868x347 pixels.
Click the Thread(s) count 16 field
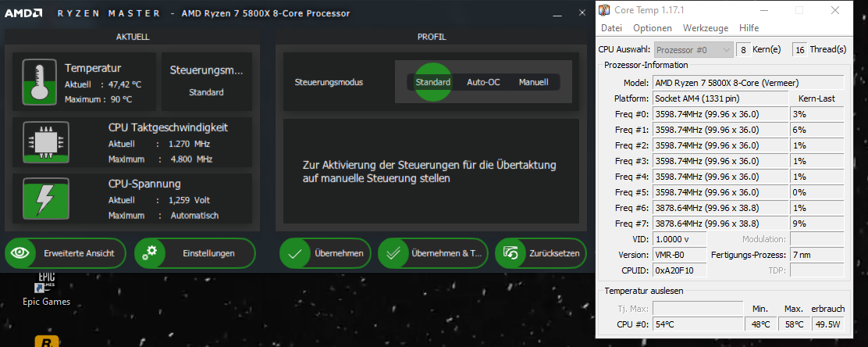click(x=800, y=50)
